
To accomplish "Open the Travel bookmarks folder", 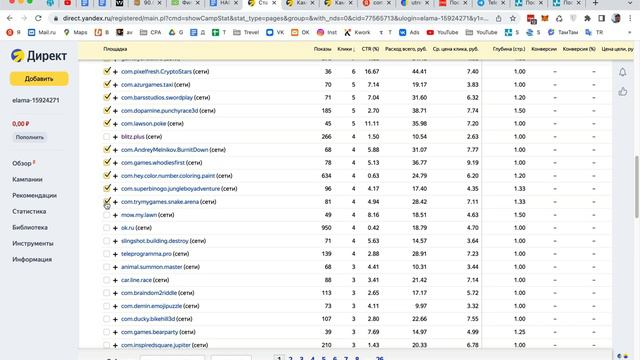I will 246,32.
